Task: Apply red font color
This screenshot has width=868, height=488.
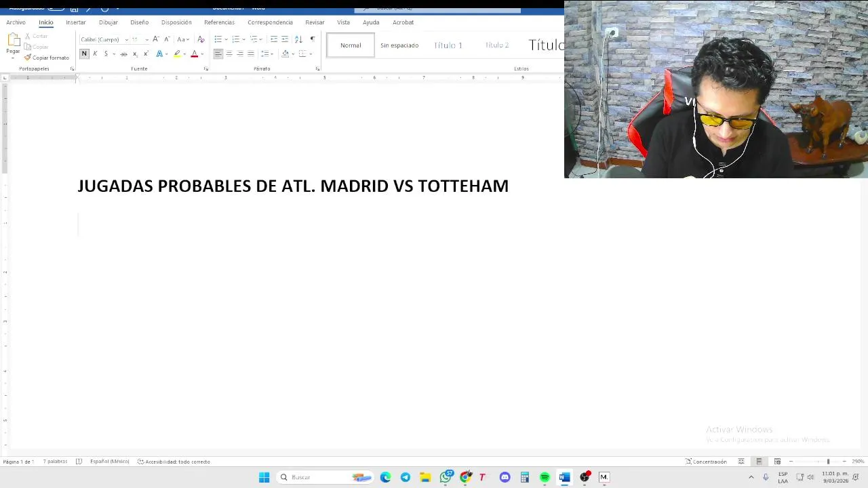Action: 194,54
